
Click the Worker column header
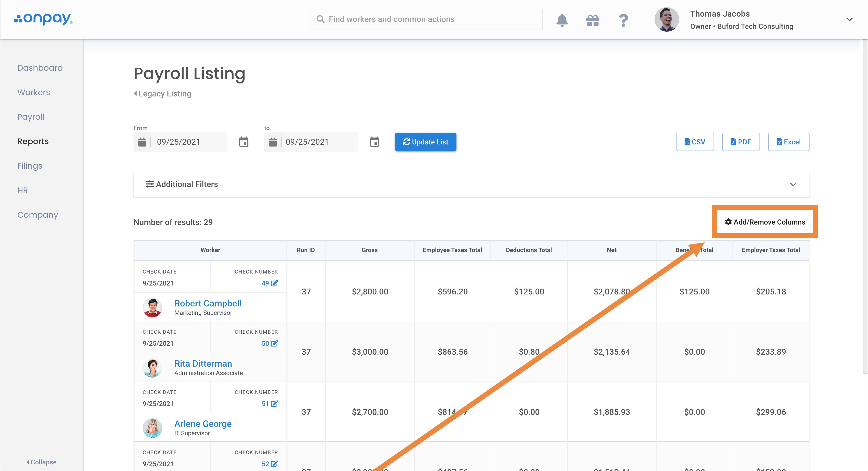click(210, 250)
